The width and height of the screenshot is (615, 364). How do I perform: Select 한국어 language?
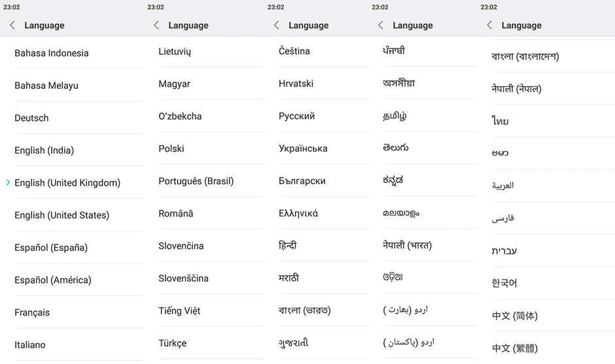point(551,283)
